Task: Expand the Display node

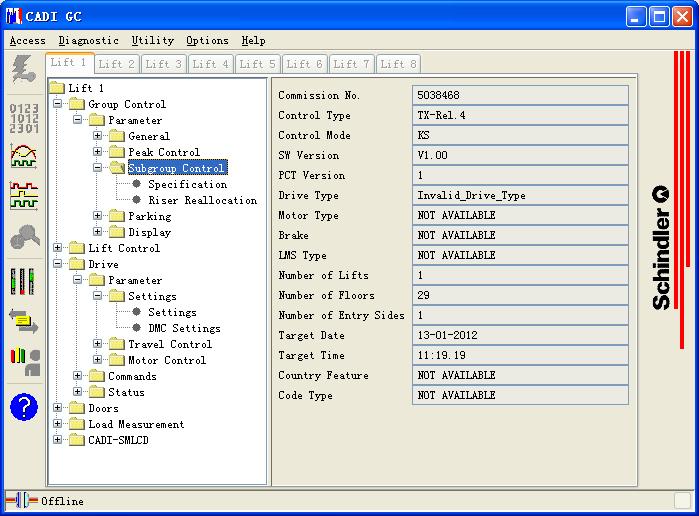Action: click(97, 231)
